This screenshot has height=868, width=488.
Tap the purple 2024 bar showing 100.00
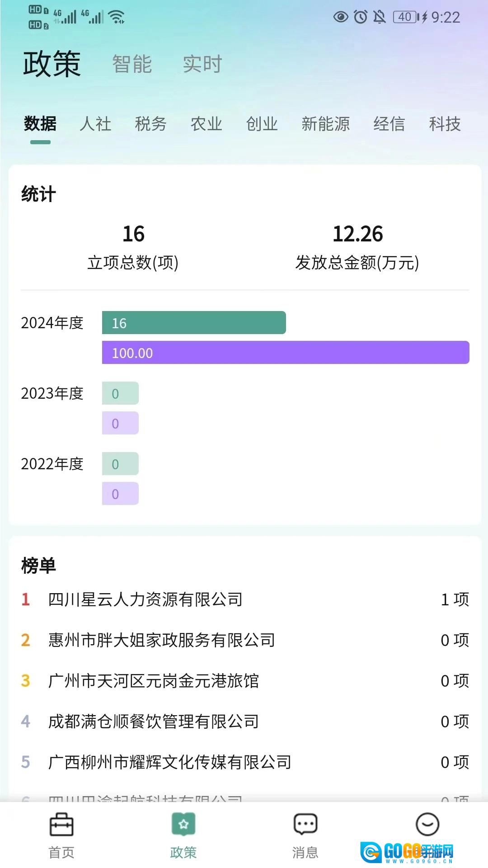click(x=286, y=353)
